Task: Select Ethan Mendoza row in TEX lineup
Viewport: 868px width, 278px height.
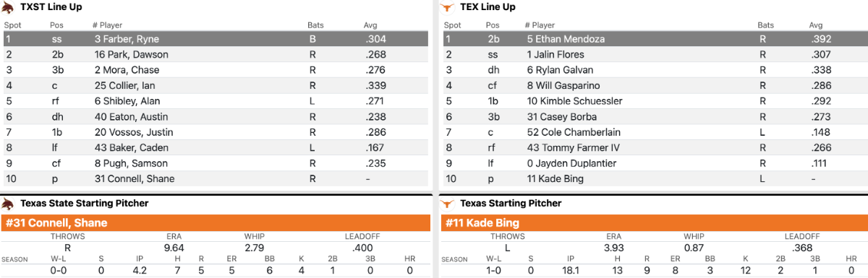Action: (654, 39)
